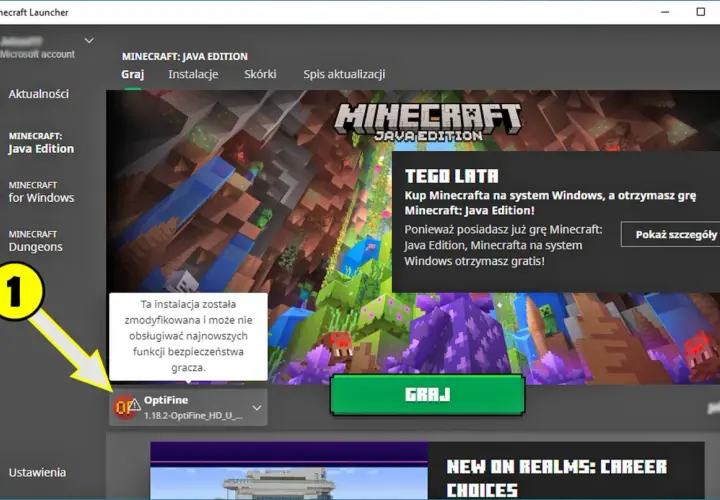This screenshot has width=720, height=500.
Task: Click Pokaż szczegóły button
Action: (672, 235)
